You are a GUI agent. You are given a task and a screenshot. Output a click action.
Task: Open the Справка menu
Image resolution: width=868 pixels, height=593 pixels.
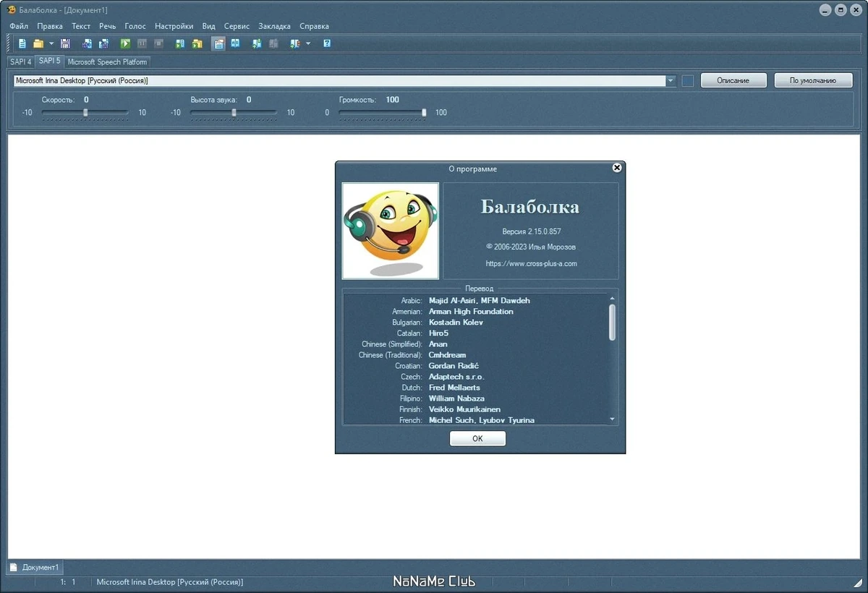[314, 26]
